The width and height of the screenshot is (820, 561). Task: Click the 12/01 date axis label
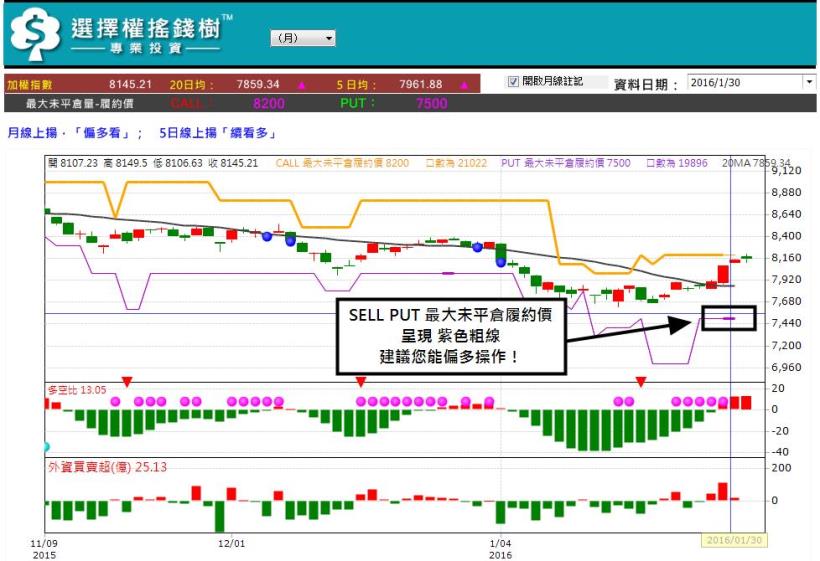(x=231, y=543)
